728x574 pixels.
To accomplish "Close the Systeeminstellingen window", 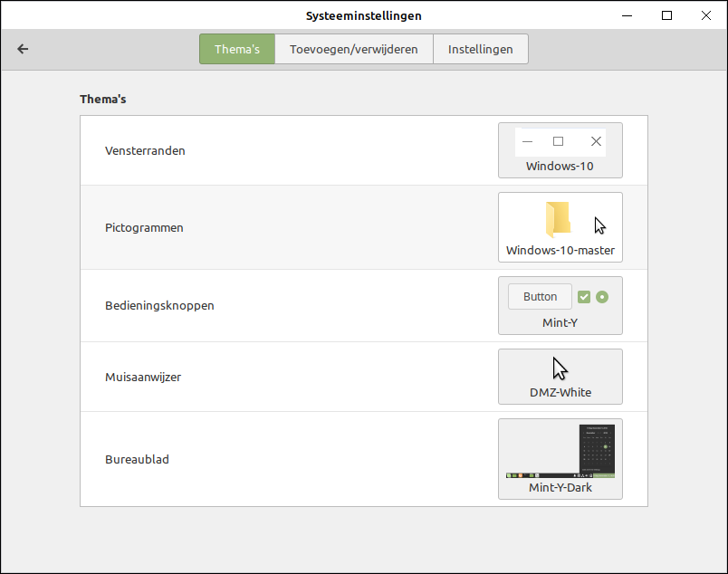I will tap(705, 15).
